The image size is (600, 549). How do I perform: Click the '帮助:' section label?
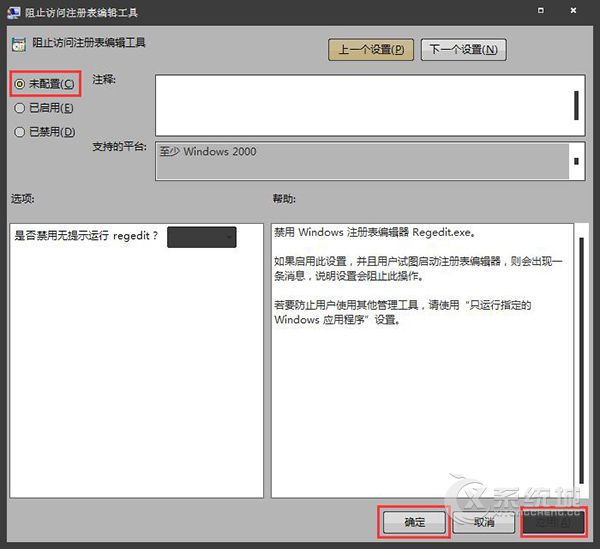tap(284, 199)
